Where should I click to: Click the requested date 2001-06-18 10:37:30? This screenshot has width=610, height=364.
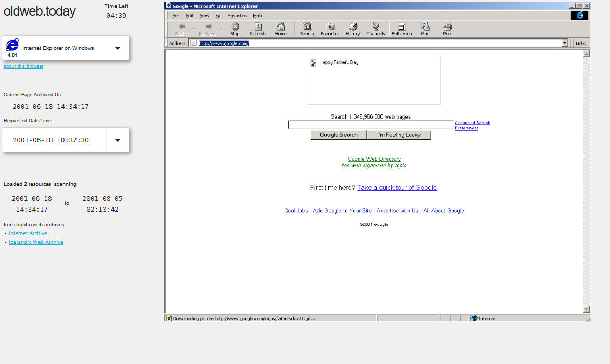coord(50,140)
